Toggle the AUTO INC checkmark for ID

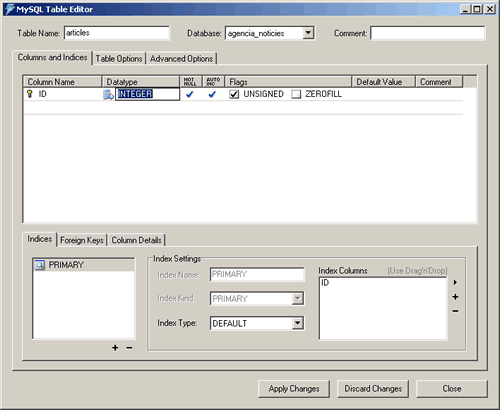212,94
